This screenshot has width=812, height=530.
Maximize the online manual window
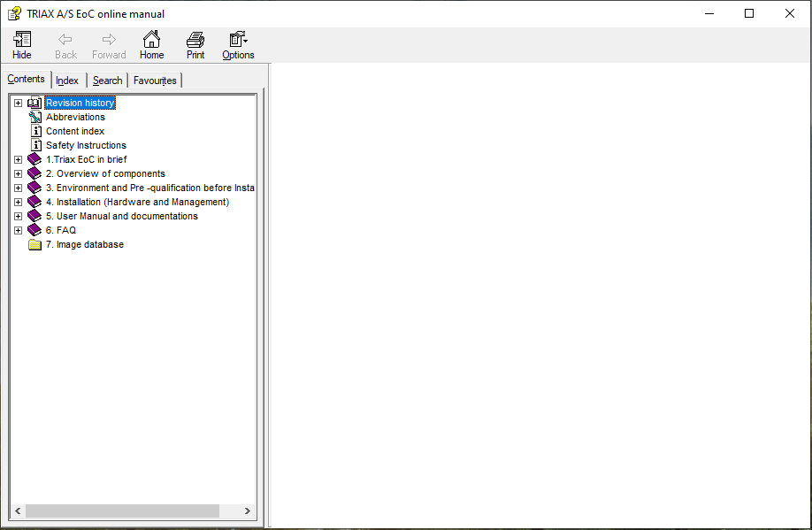(x=749, y=13)
